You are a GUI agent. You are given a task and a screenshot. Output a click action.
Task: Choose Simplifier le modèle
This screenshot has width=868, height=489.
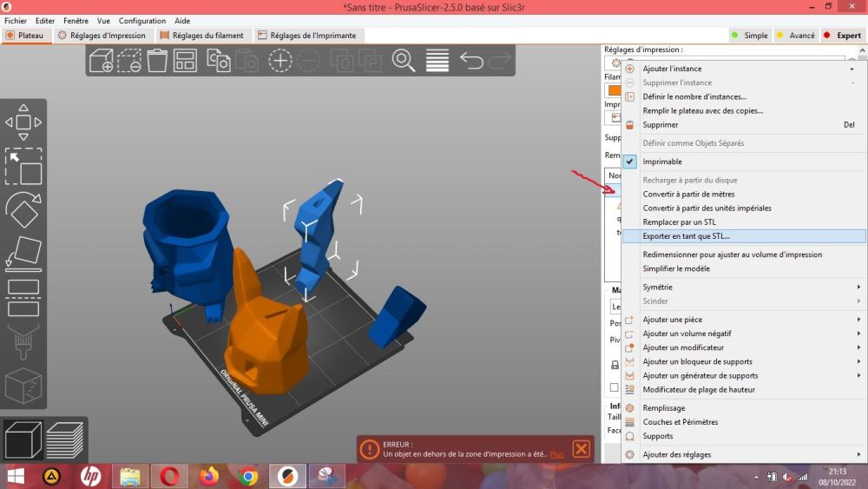click(x=744, y=268)
